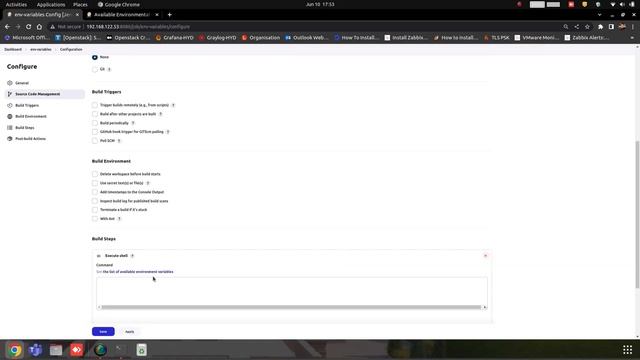This screenshot has width=640, height=360.
Task: Open help for Git SCM option
Action: tap(109, 69)
